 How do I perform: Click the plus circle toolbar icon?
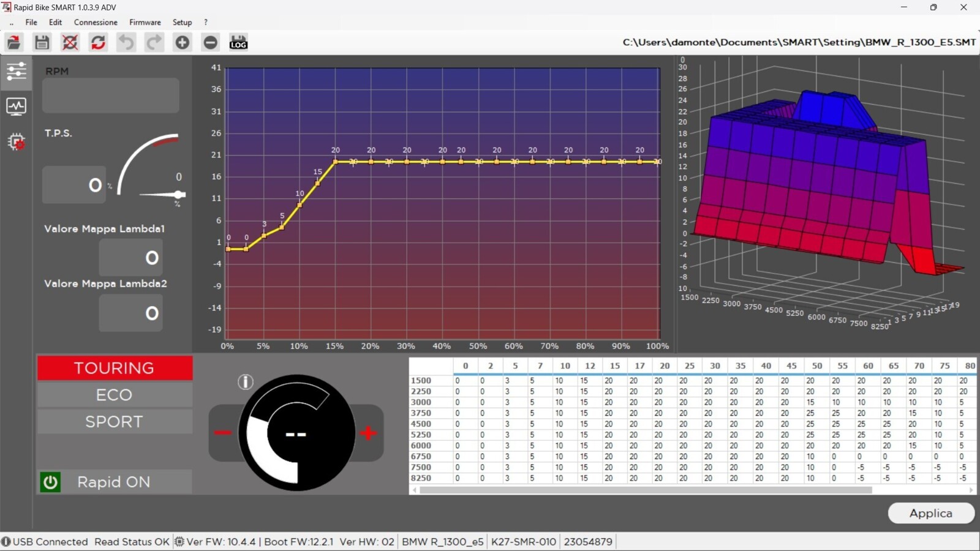pyautogui.click(x=183, y=42)
